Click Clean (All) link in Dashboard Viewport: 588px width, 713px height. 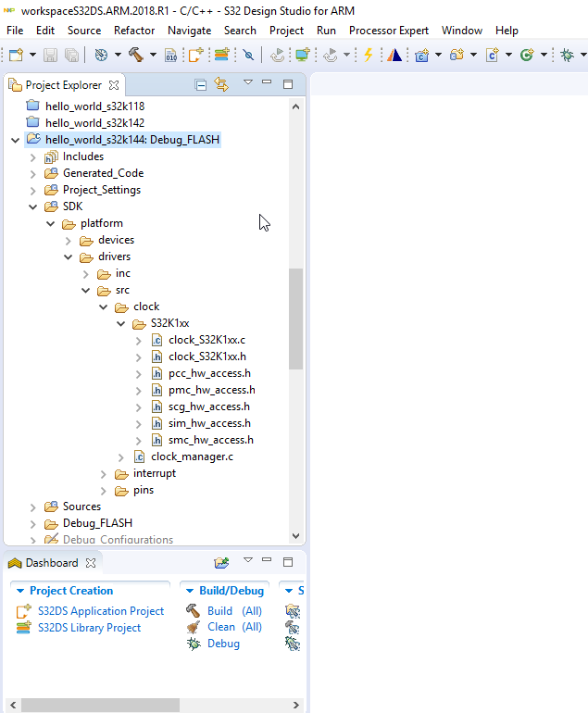(x=234, y=627)
